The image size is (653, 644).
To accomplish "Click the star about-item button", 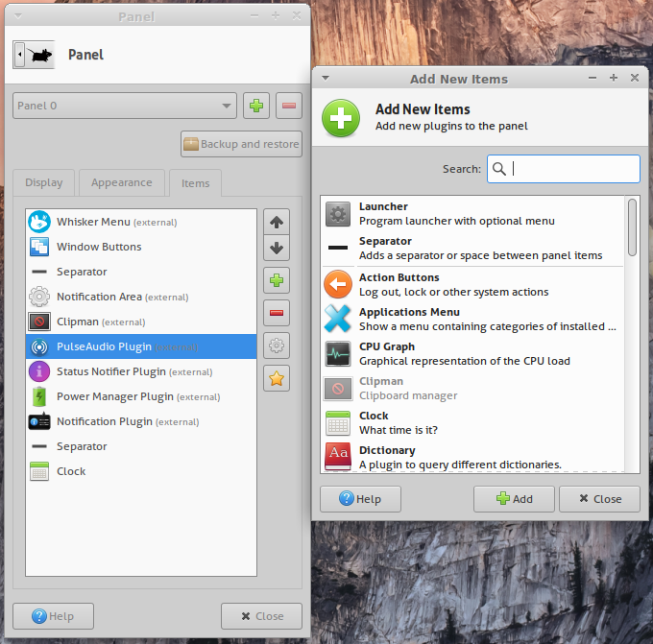I will coord(277,378).
